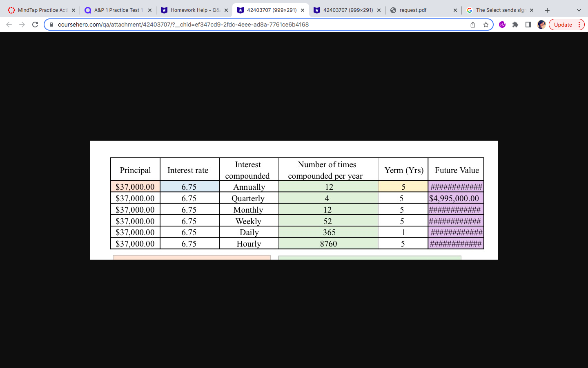Bookmark this tab with the star

[486, 25]
